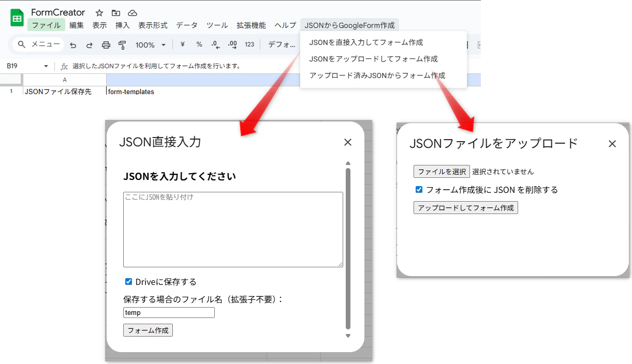632x364 pixels.
Task: Open the default font dropdown
Action: (x=282, y=44)
